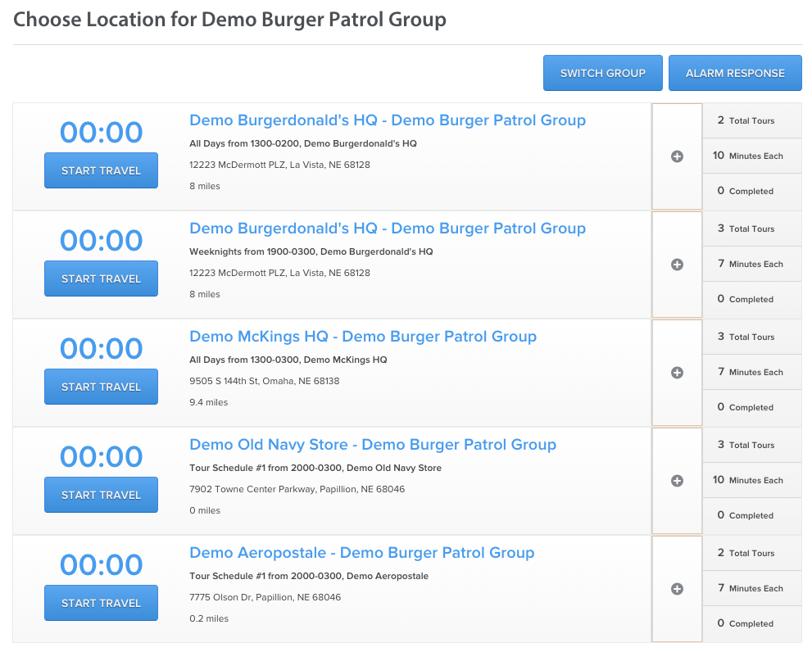
Task: Click '2 Total Tours' in Burgerdonald's All Days row
Action: click(746, 120)
